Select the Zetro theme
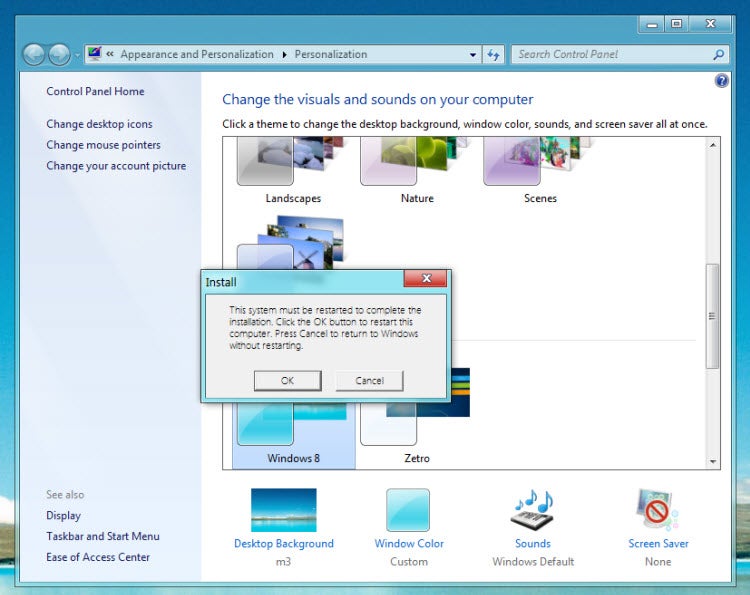750x595 pixels. [417, 433]
